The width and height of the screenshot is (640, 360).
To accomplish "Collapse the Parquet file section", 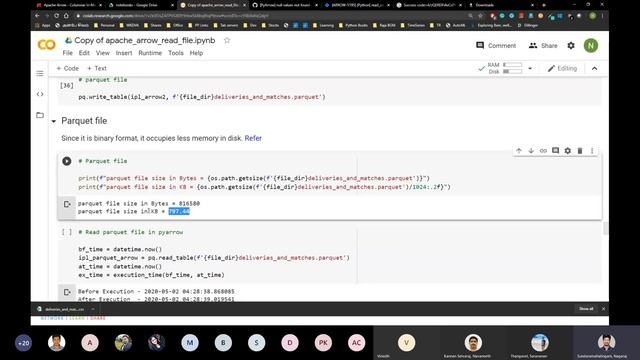I will (53, 121).
